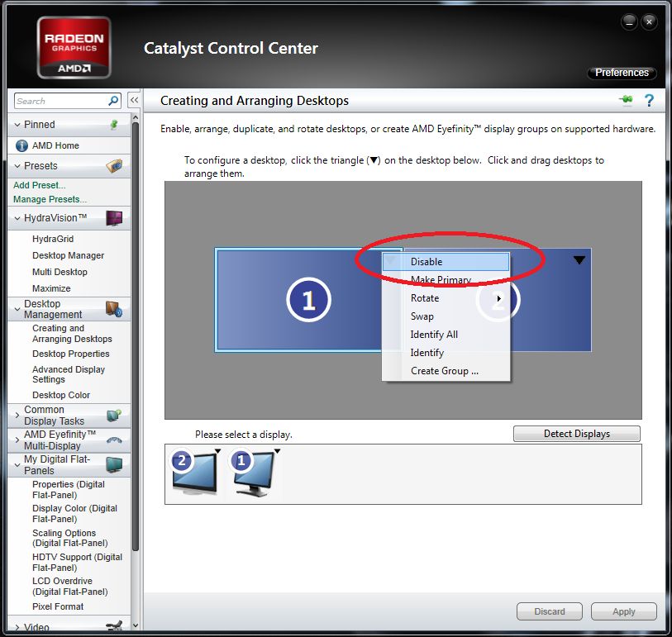Click sidebar scrollbar down arrow
672x637 pixels.
tap(136, 625)
